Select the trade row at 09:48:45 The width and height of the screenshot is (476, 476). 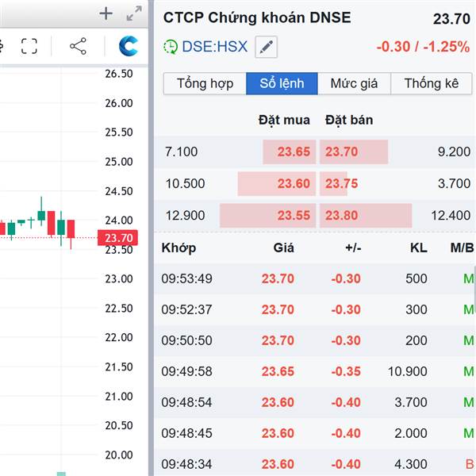pyautogui.click(x=314, y=433)
